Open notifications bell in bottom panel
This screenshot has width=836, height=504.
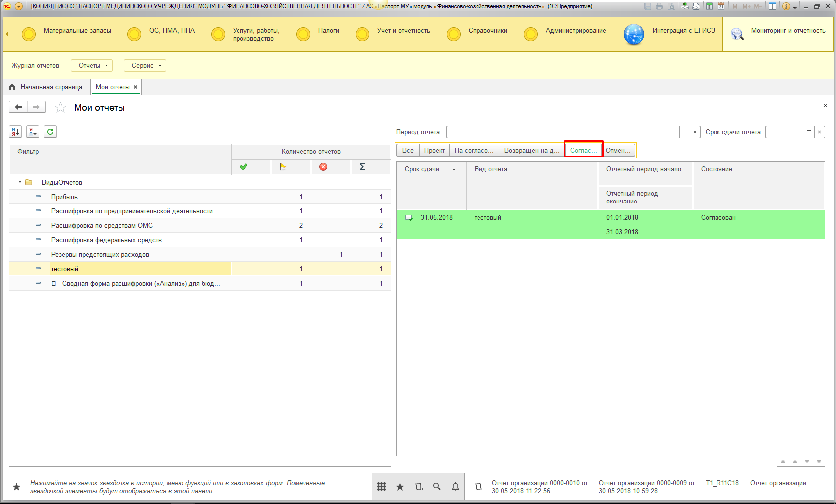455,487
